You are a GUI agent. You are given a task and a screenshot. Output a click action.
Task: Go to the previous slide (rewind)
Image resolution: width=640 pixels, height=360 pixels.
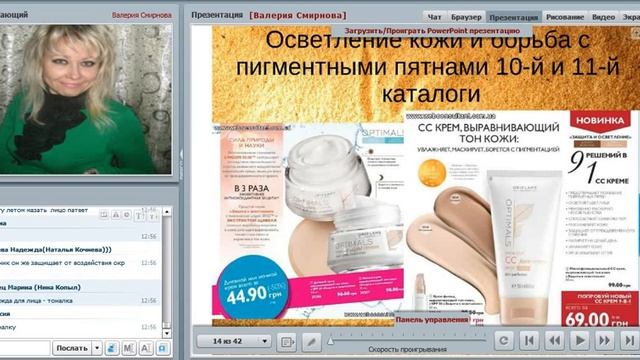click(554, 340)
